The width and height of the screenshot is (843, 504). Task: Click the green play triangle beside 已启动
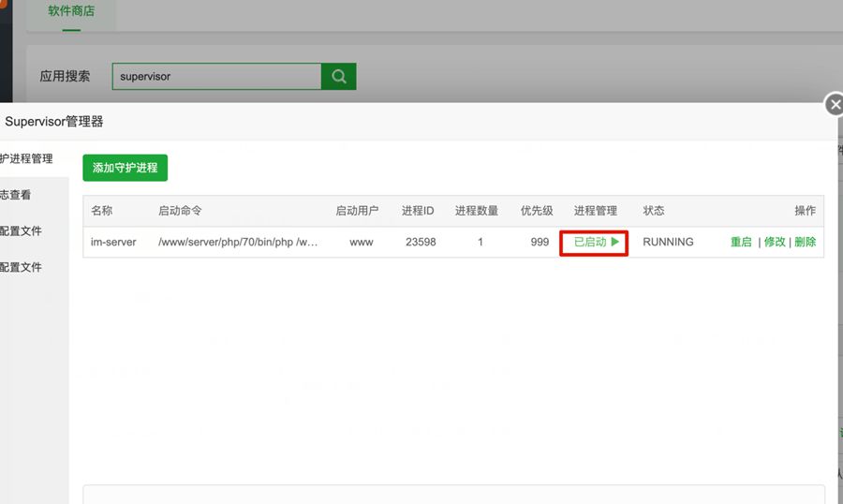pyautogui.click(x=615, y=242)
